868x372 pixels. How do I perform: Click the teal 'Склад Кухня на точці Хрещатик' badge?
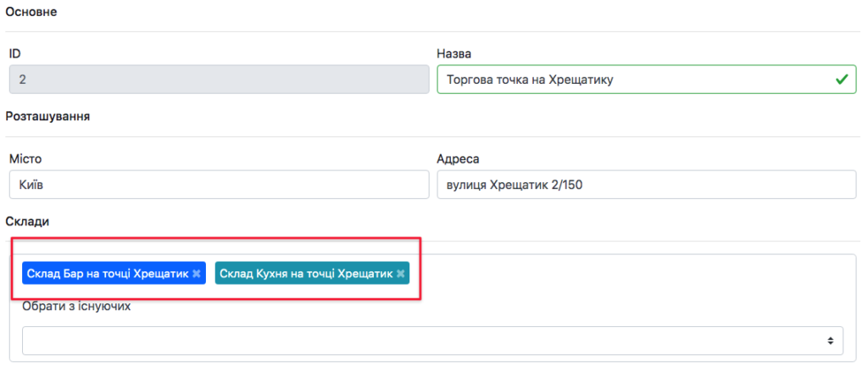tap(305, 274)
